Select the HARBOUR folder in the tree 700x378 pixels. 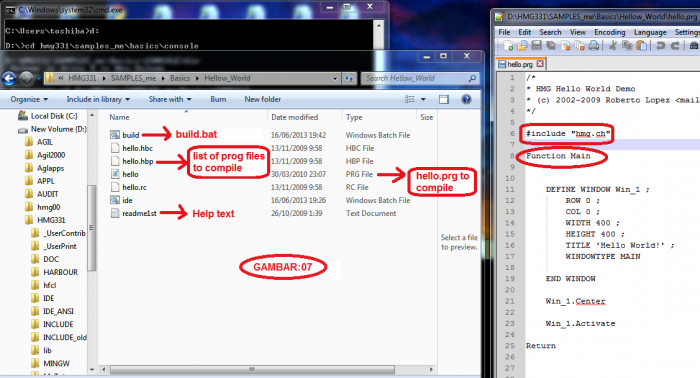60,272
